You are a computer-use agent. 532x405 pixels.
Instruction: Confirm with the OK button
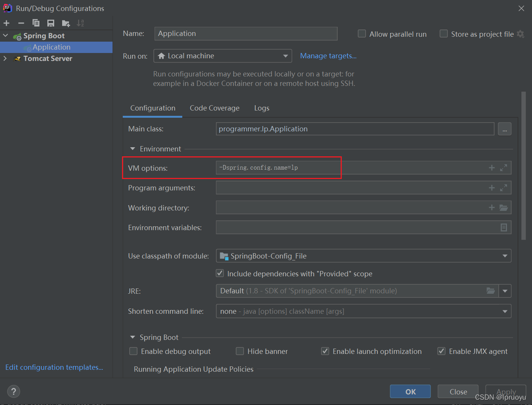pos(410,392)
